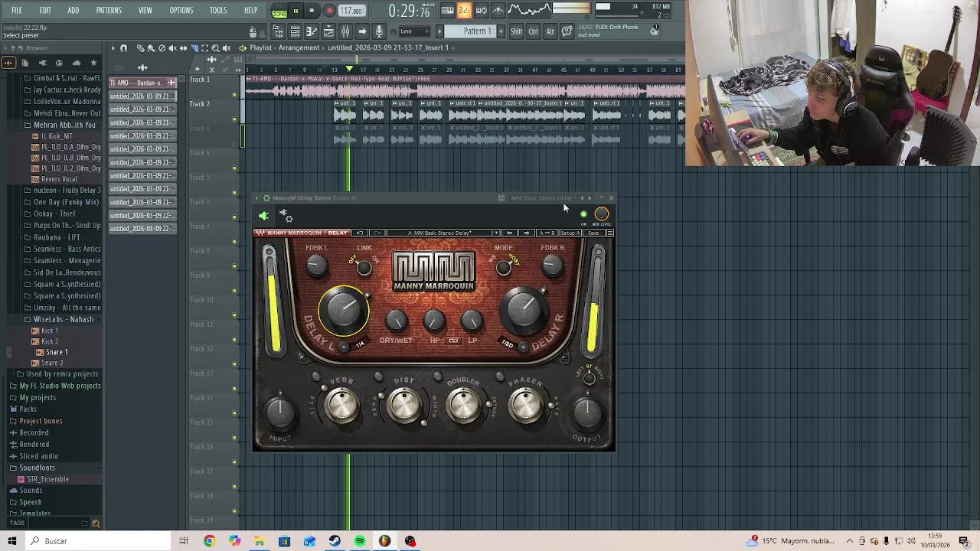Click the tempo field showing 117
Viewport: 980px width, 551px height.
tap(351, 11)
